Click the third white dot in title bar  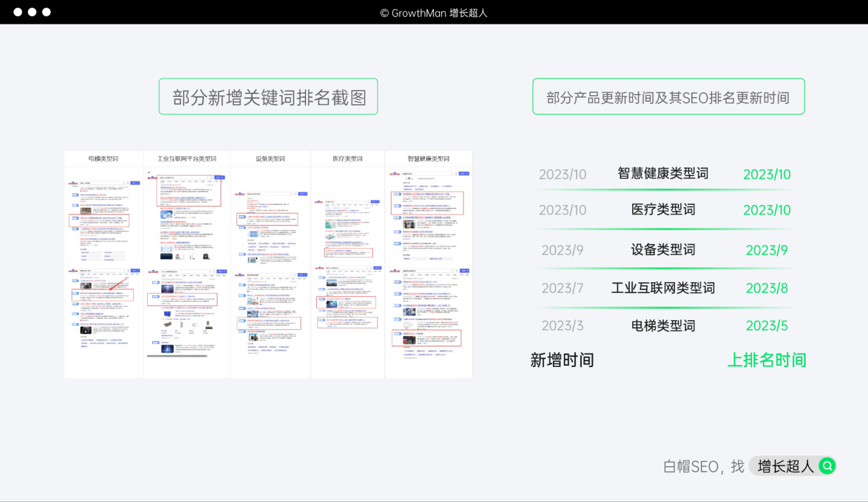(x=46, y=12)
